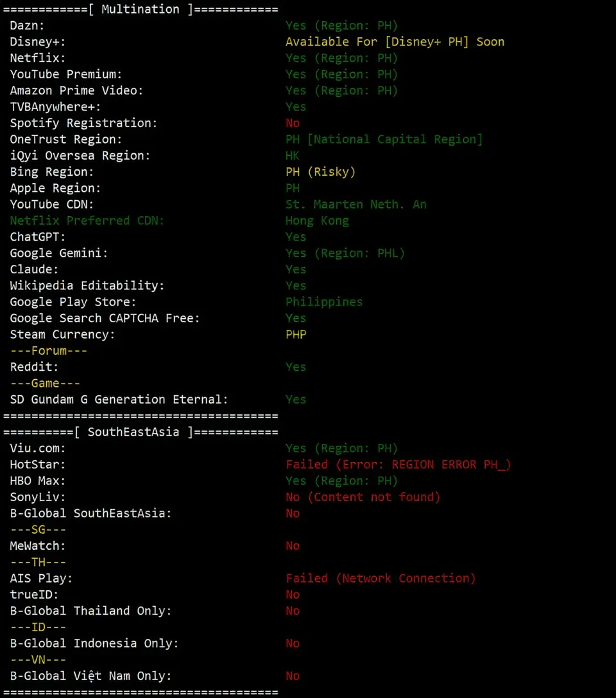Screen dimensions: 616x698
Task: Click the 'Steam Currency:' label
Action: [62, 334]
